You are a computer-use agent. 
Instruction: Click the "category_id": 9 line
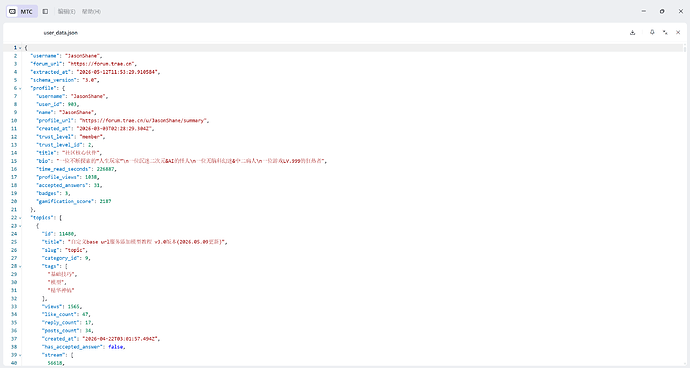(x=66, y=258)
